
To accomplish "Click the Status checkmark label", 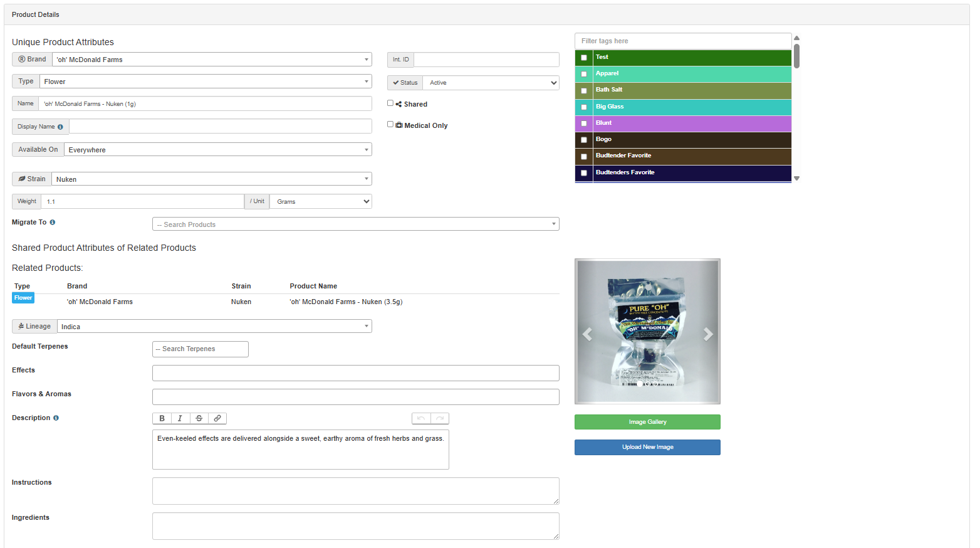I will coord(405,83).
